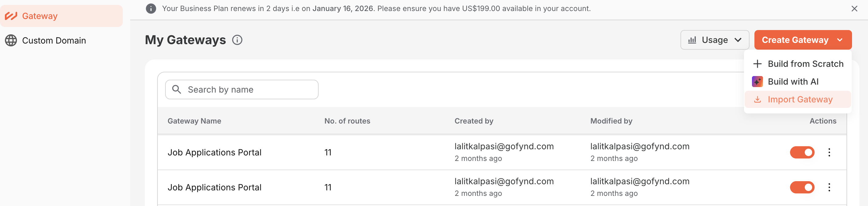Viewport: 868px width, 206px height.
Task: Click the magnifier icon in search bar
Action: coord(176,89)
